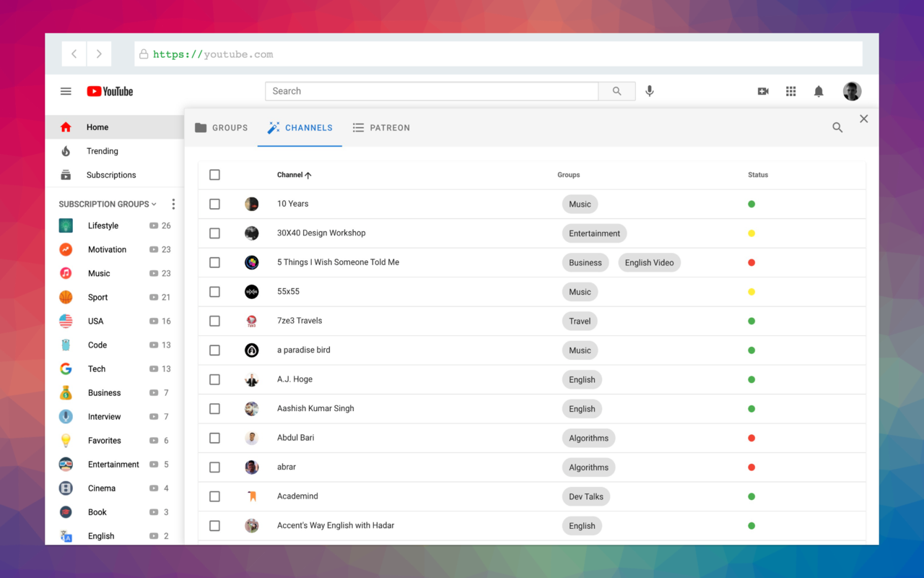
Task: Click the Algorithms chip for Abdul Bari
Action: [x=588, y=438]
